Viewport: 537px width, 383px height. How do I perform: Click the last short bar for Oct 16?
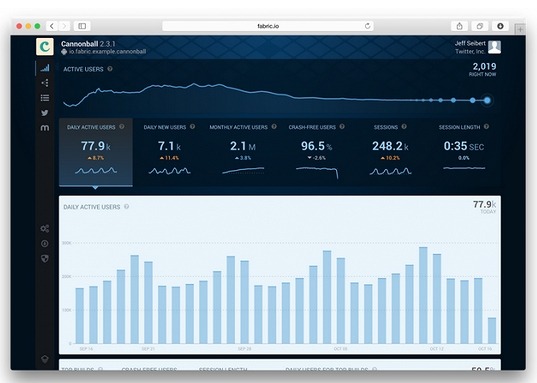(x=492, y=331)
